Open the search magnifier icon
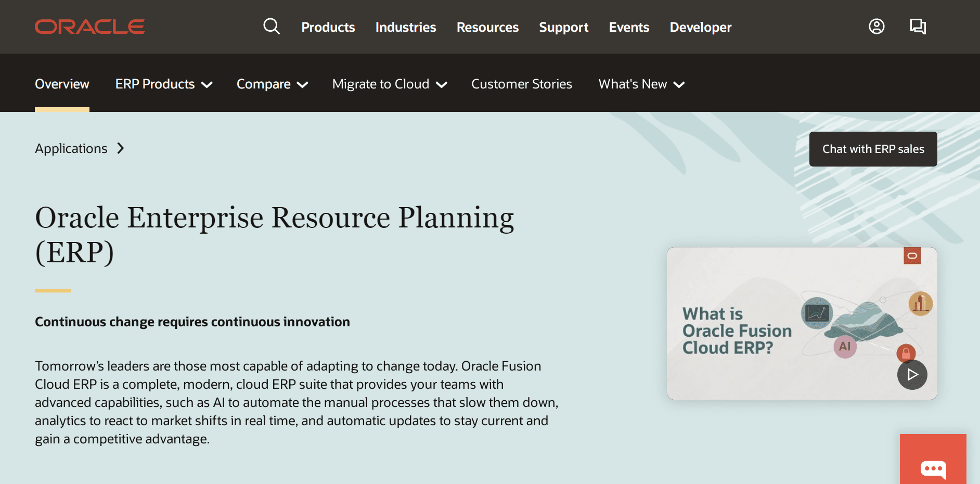The image size is (980, 484). click(271, 27)
